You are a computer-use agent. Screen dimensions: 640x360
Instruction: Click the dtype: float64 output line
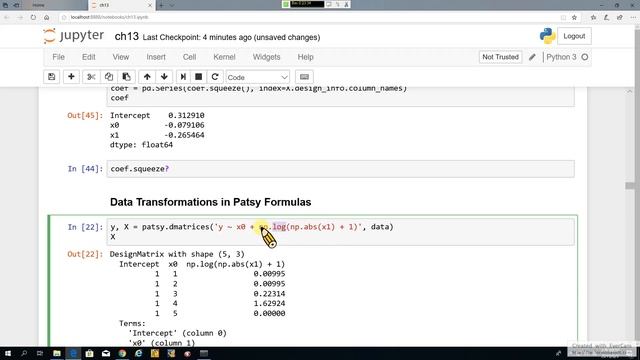[141, 145]
